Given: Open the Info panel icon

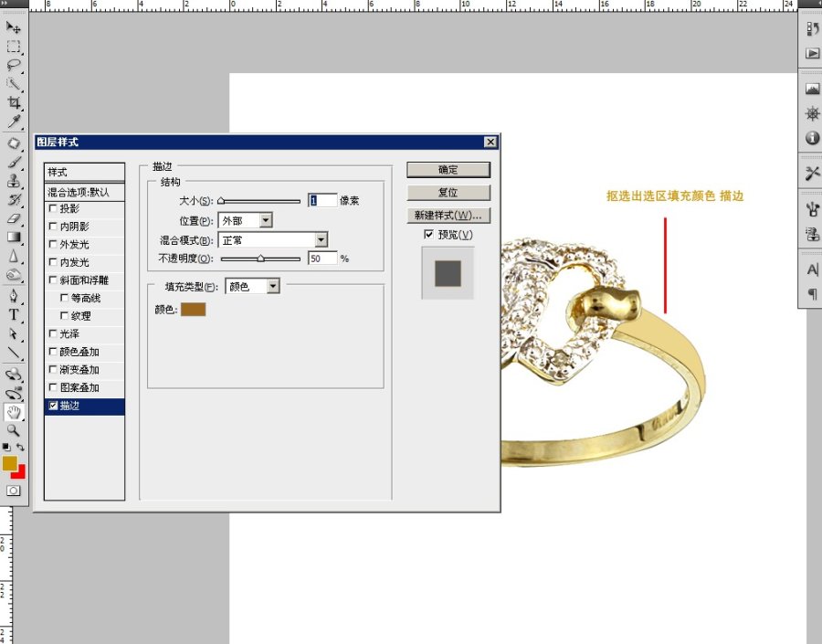Looking at the screenshot, I should pos(812,138).
